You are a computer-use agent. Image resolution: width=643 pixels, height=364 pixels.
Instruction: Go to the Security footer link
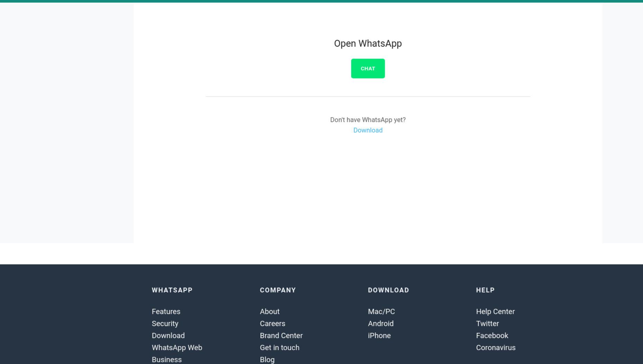tap(165, 324)
